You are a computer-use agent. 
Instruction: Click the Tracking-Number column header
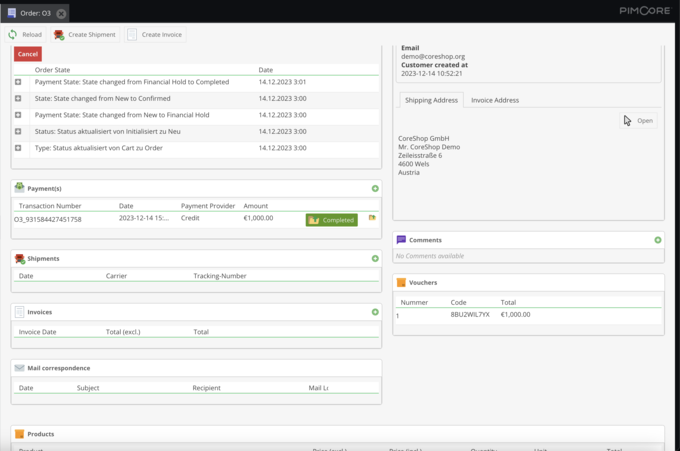(220, 276)
